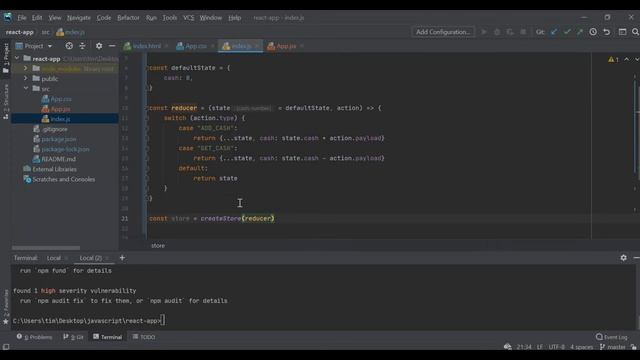Open the LF line separator selector

coord(540,347)
